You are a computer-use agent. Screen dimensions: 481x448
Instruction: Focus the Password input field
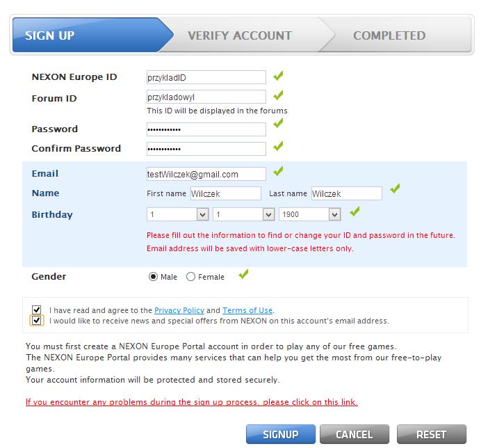coord(206,129)
